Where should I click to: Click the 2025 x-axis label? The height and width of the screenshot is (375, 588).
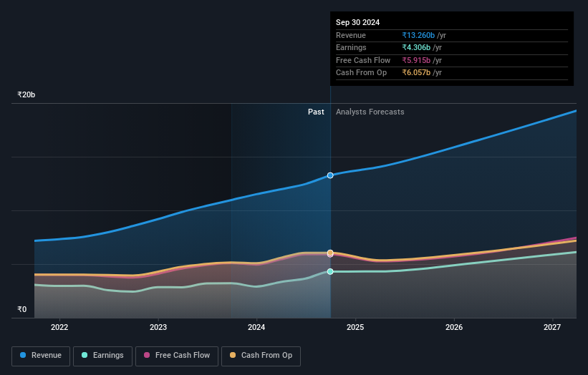coord(355,328)
